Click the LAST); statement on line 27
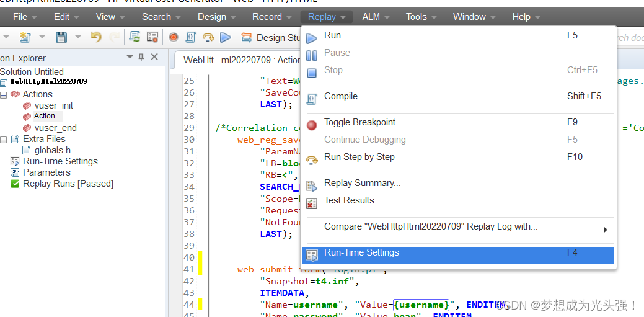Viewport: 644px width, 317px height. click(276, 104)
